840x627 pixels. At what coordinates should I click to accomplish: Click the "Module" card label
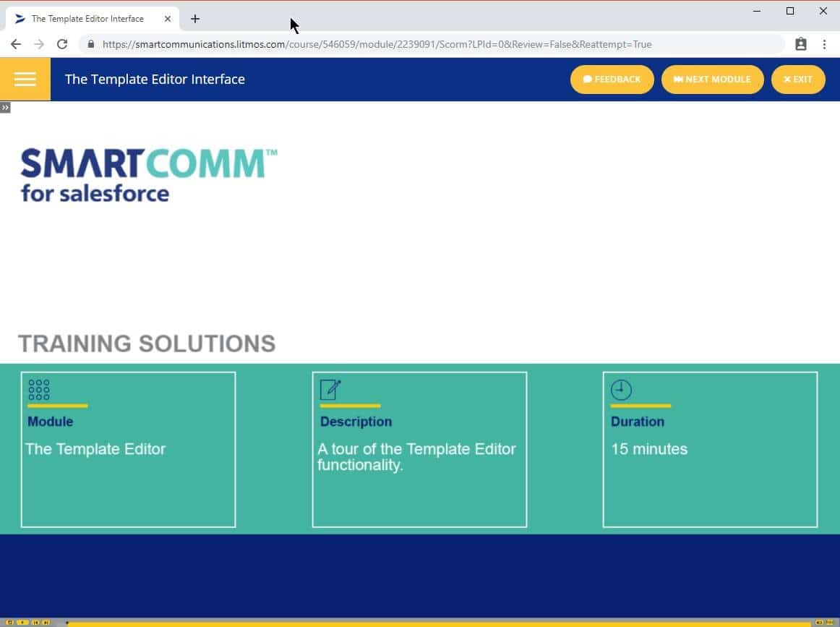[x=51, y=421]
